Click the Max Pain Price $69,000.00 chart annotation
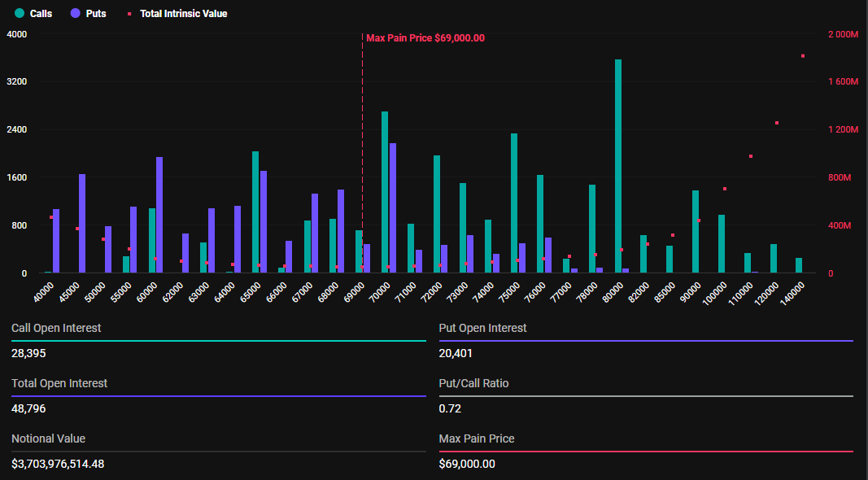This screenshot has height=480, width=868. [x=425, y=38]
